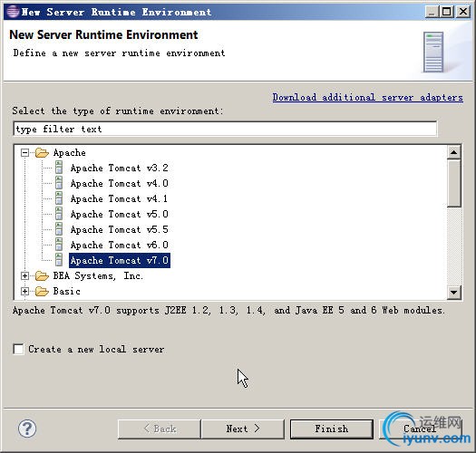Select Apache Tomcat v5.0

[x=120, y=214]
